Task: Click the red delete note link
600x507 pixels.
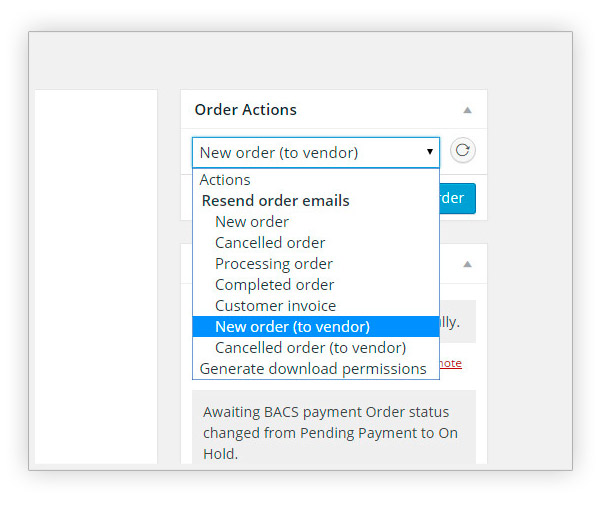Action: (450, 363)
